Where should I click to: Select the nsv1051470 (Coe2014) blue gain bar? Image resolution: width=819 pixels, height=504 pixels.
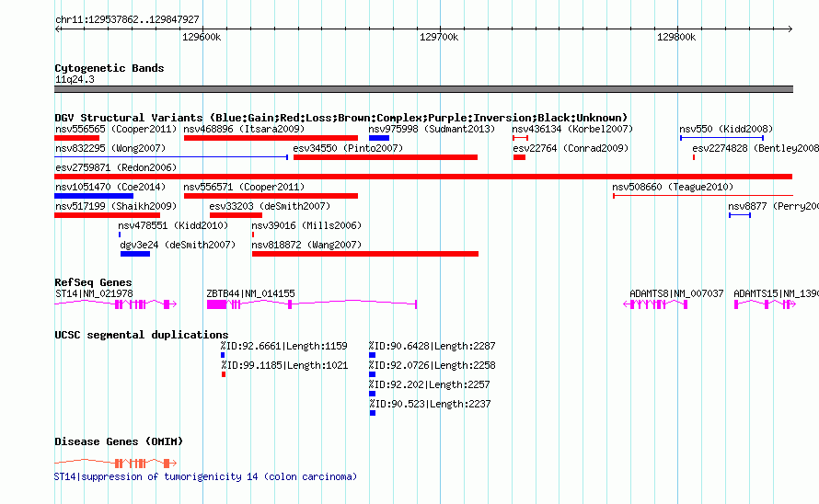94,196
